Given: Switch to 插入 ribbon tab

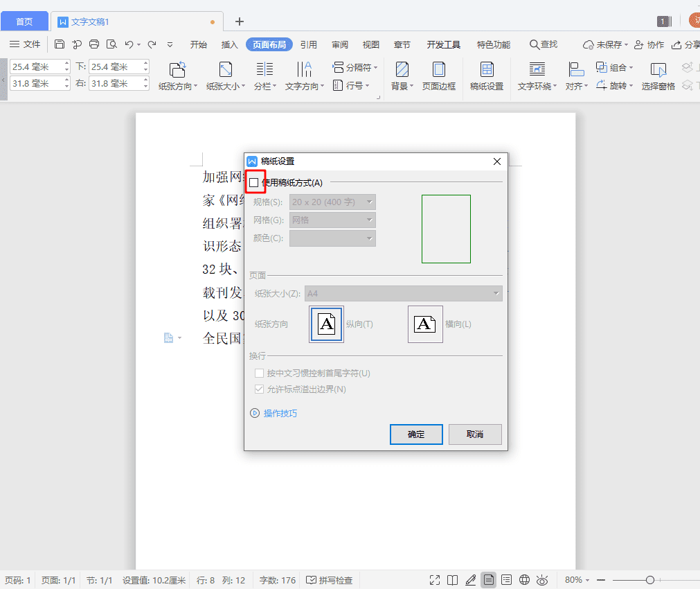Looking at the screenshot, I should point(229,44).
